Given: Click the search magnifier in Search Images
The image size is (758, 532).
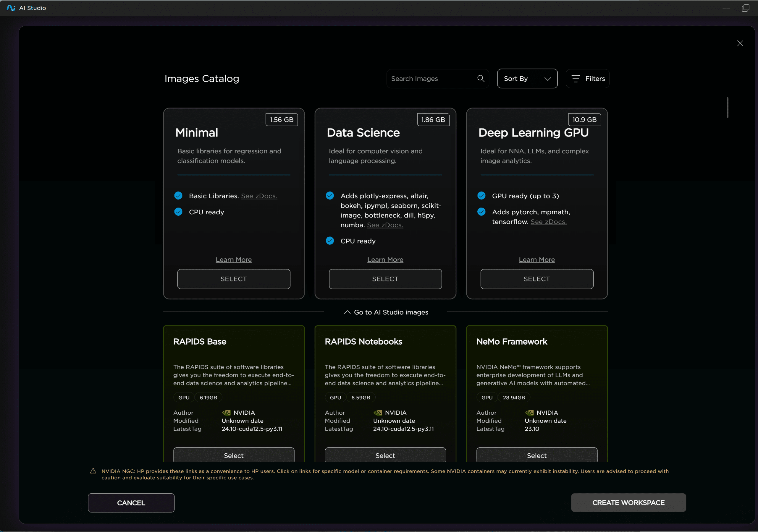Looking at the screenshot, I should (x=481, y=79).
